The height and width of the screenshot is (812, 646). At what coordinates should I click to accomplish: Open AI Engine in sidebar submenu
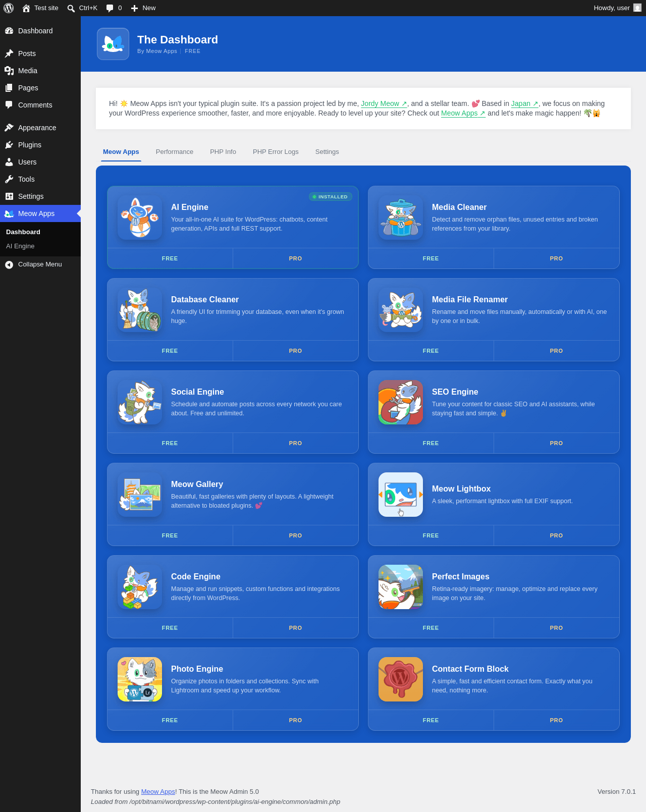click(20, 246)
